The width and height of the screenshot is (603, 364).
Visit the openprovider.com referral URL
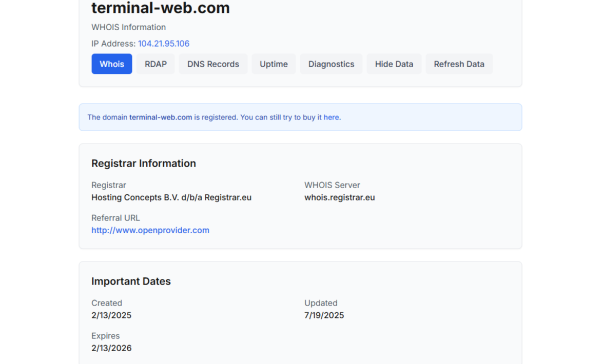click(x=150, y=230)
